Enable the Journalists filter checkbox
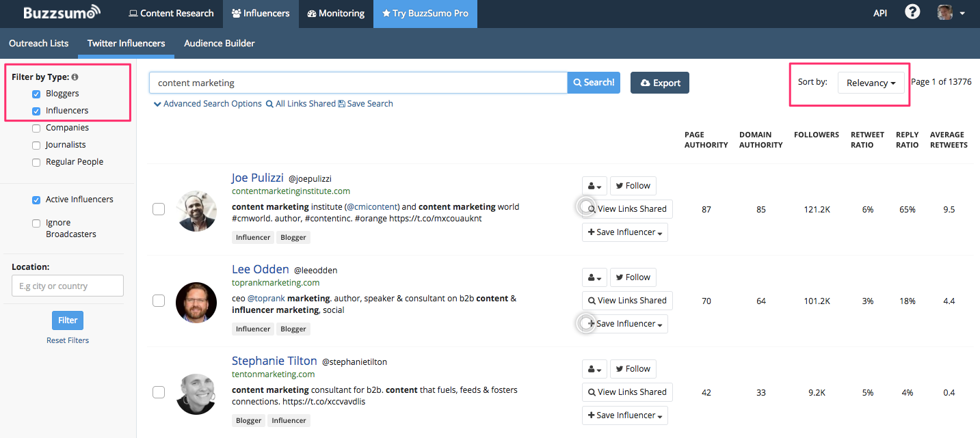Screen dimensions: 980x438 click(36, 145)
